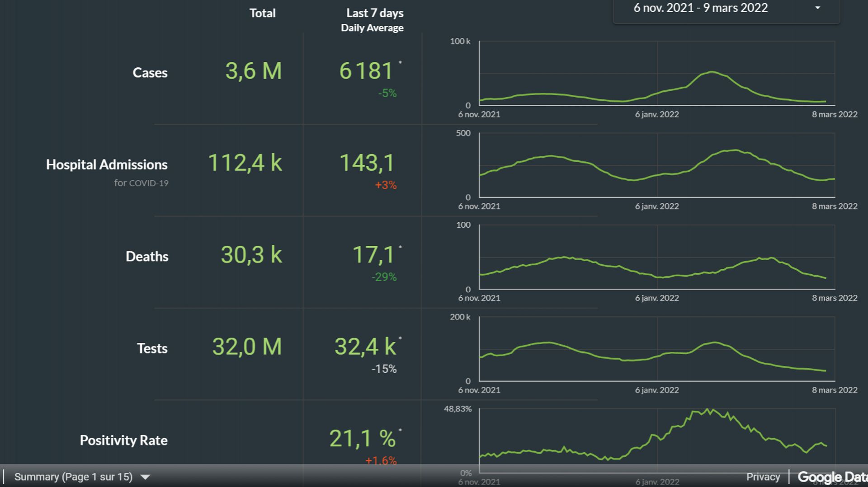The image size is (868, 487).
Task: Click the Tests trend line chart
Action: [657, 349]
